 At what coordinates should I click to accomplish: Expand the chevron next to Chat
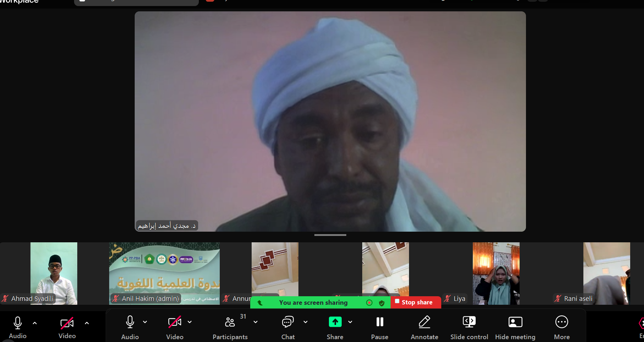coord(306,322)
